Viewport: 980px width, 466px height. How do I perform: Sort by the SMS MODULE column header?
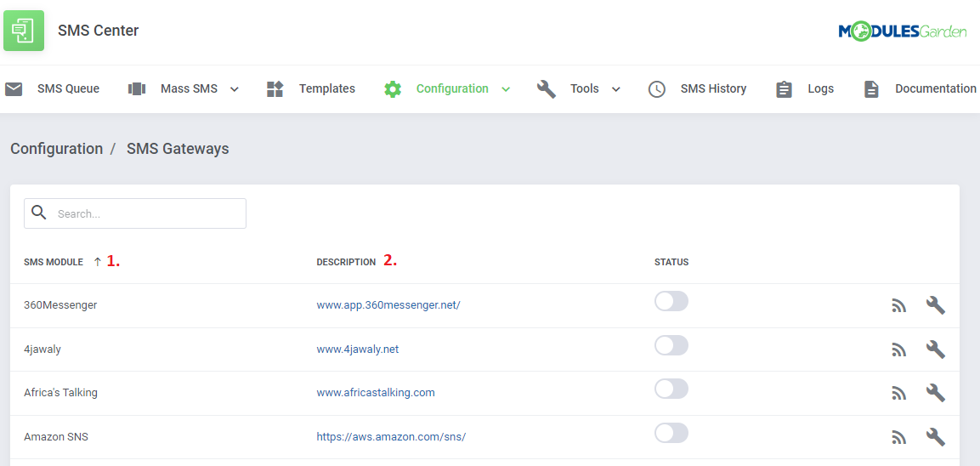(x=54, y=262)
